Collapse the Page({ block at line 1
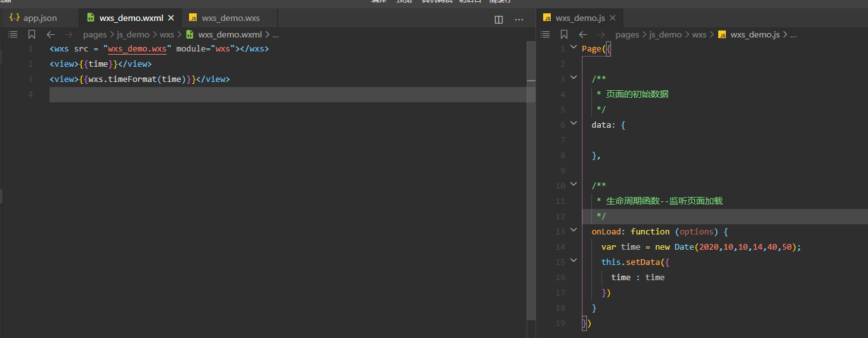The height and width of the screenshot is (338, 868). 574,48
